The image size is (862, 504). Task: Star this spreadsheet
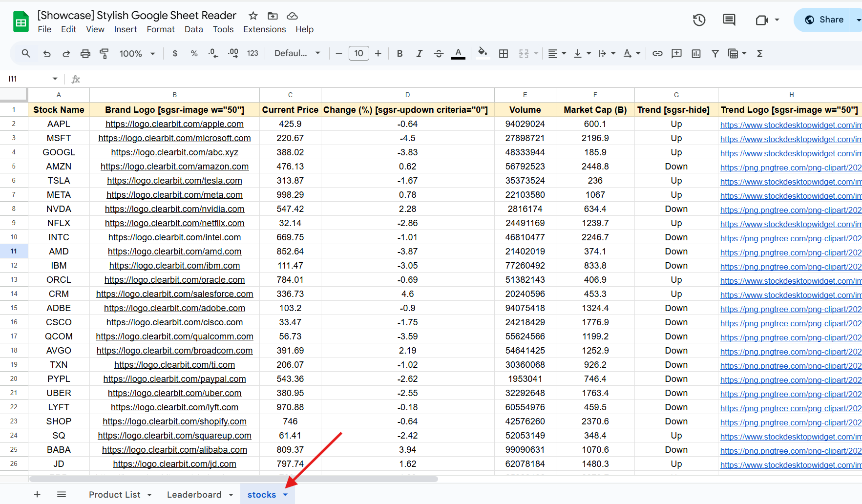pyautogui.click(x=253, y=16)
